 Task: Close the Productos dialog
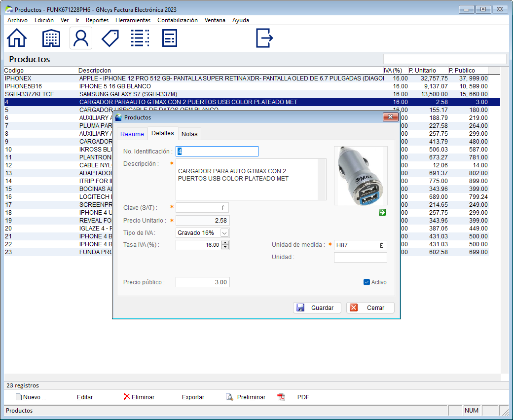point(390,117)
